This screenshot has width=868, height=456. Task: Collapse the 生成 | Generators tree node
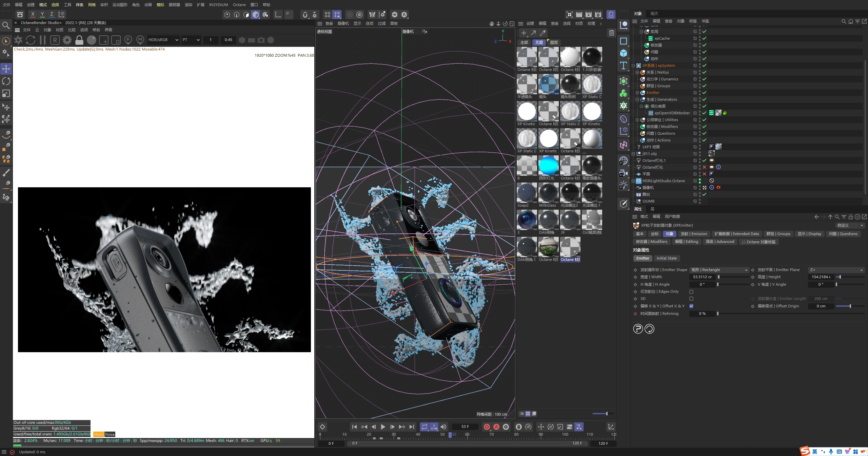(637, 100)
